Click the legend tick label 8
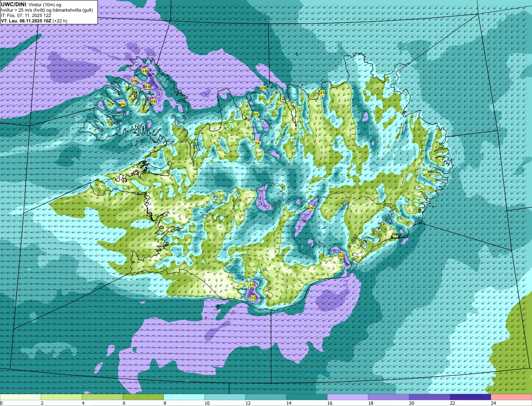The image size is (532, 406). click(164, 403)
